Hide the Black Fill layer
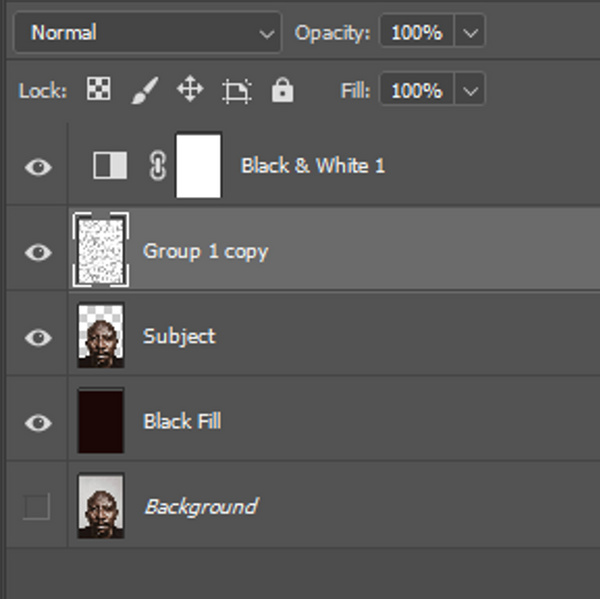 [38, 422]
